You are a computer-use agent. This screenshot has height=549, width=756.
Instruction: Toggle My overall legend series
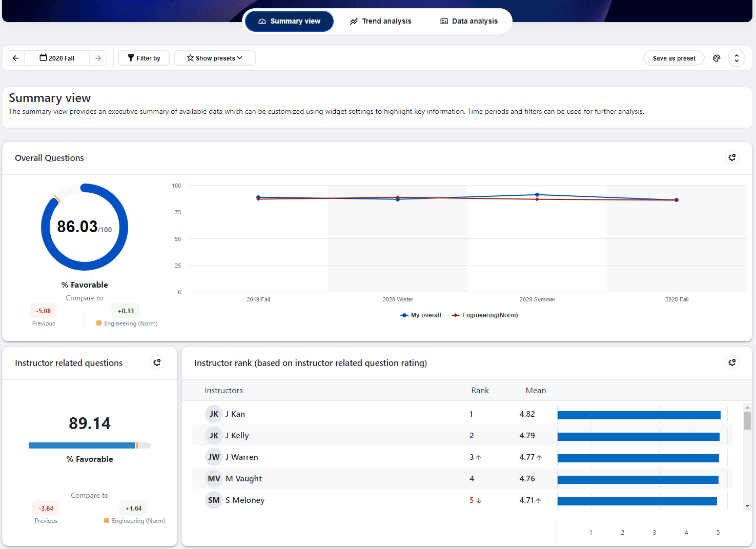pos(420,315)
